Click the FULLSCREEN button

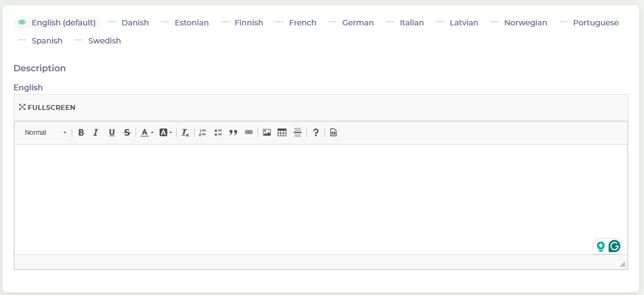click(47, 107)
